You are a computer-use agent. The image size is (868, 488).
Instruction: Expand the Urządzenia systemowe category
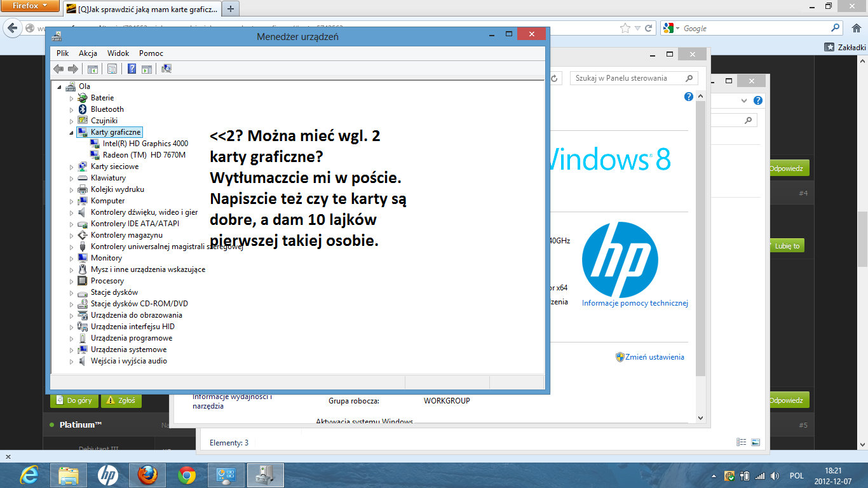(72, 349)
